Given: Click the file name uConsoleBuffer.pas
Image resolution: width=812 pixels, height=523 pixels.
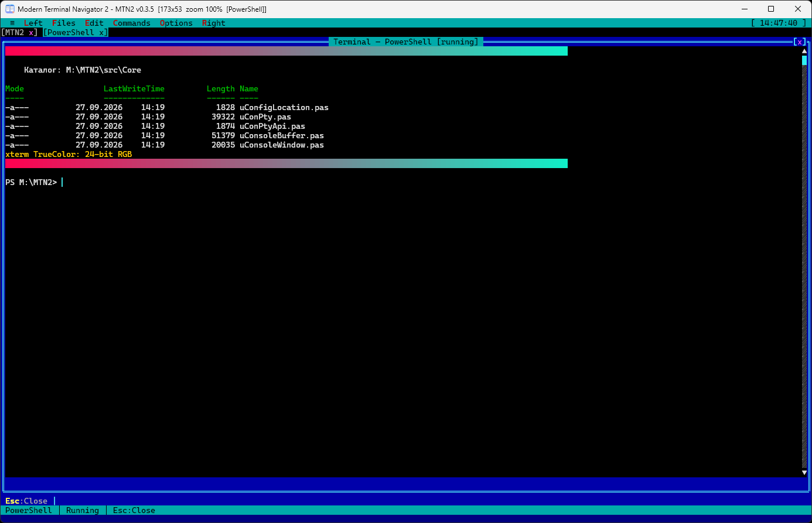Looking at the screenshot, I should [282, 135].
